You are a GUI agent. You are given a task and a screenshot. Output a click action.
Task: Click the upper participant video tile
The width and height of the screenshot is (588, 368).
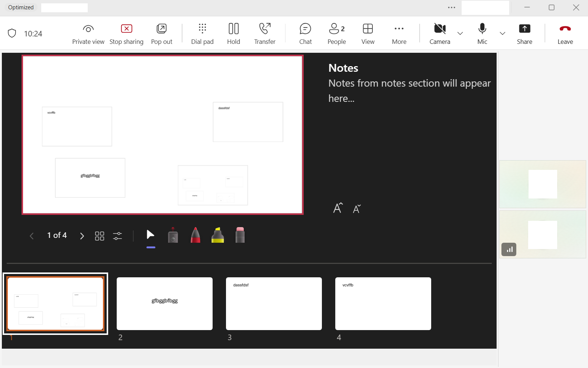point(543,184)
